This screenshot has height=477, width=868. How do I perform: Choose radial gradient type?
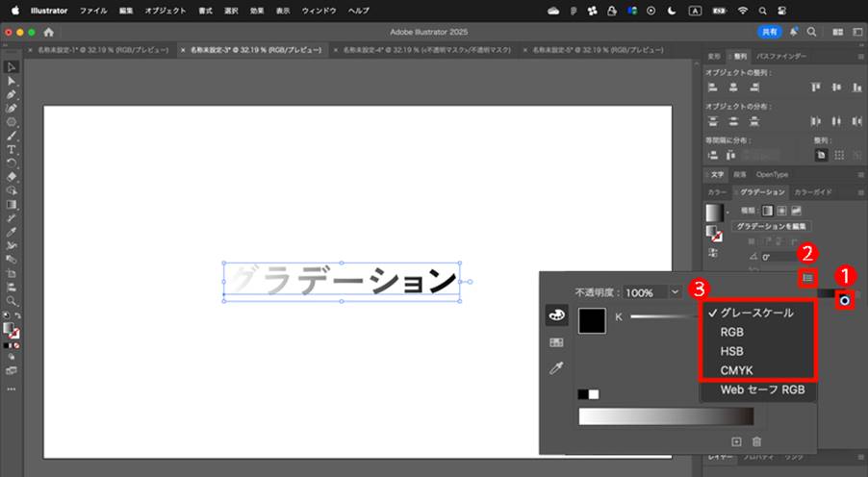(781, 211)
